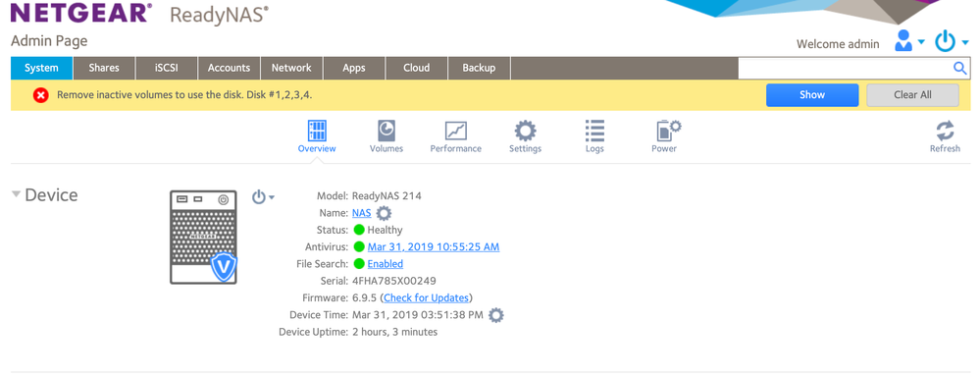980x375 pixels.
Task: Switch to the iSCSI tab
Action: [x=166, y=68]
